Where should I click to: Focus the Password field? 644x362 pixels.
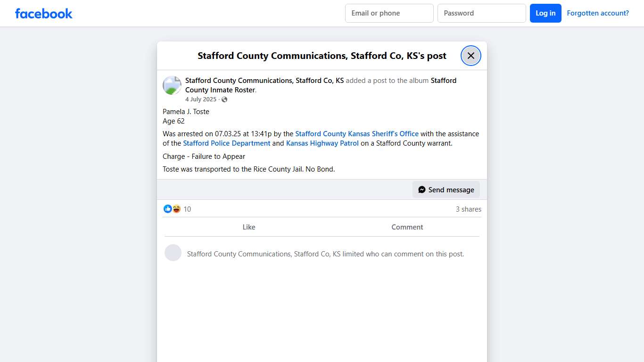[481, 13]
